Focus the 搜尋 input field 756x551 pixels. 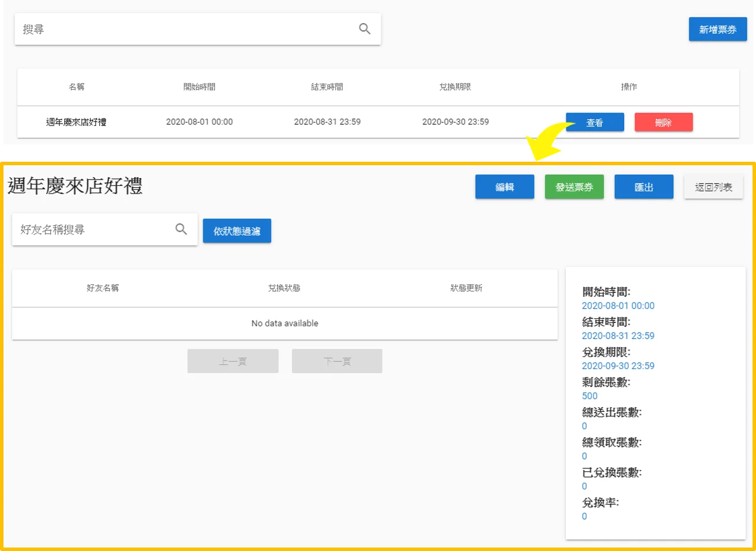(x=198, y=29)
